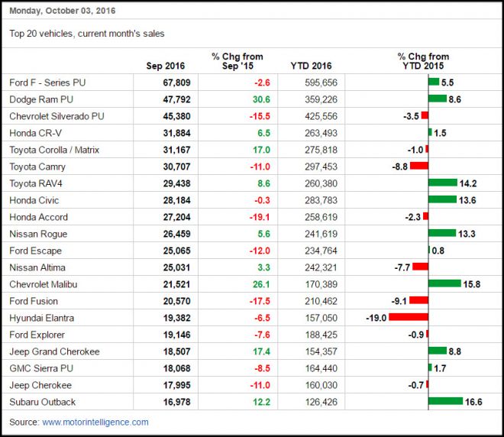The image size is (504, 437).
Task: Select the 'Chevrolet Silverado PU' row label
Action: (57, 116)
